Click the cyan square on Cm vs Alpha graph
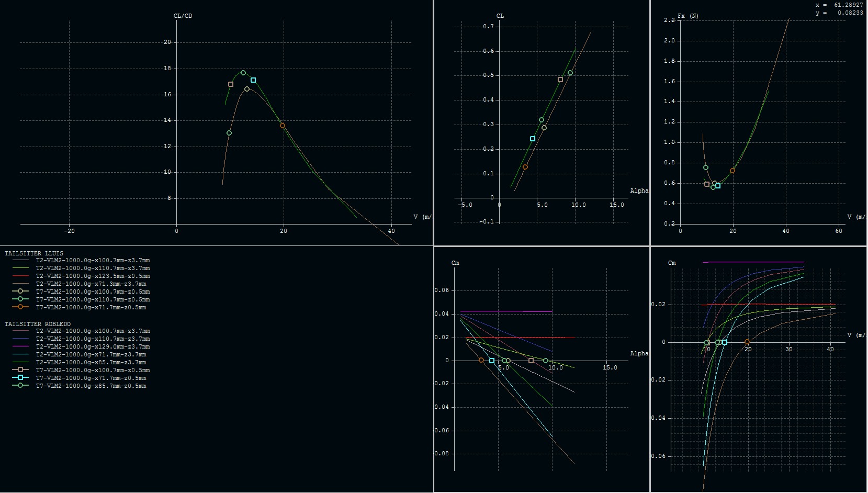This screenshot has height=493, width=868. pos(492,361)
